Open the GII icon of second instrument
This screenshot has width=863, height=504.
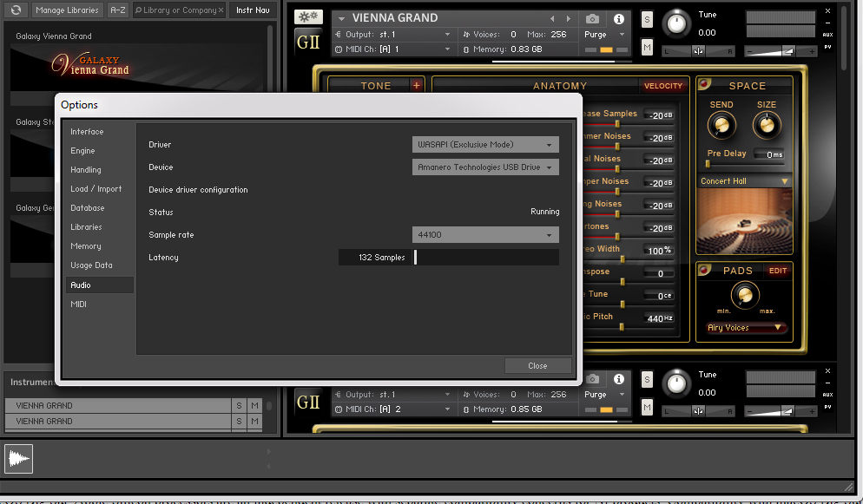click(x=308, y=402)
